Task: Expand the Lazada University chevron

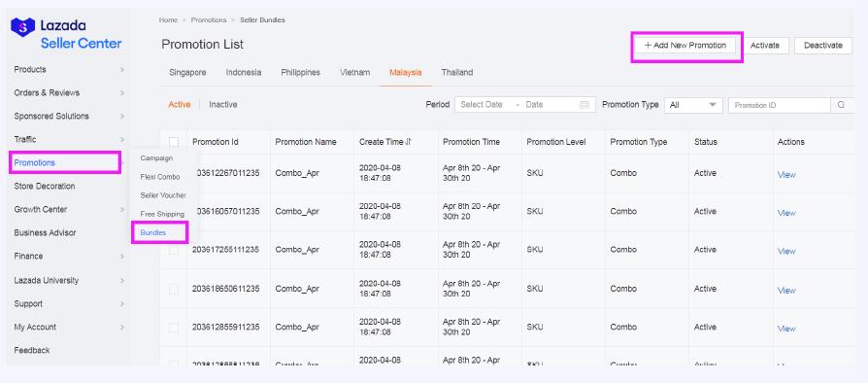Action: click(x=121, y=281)
